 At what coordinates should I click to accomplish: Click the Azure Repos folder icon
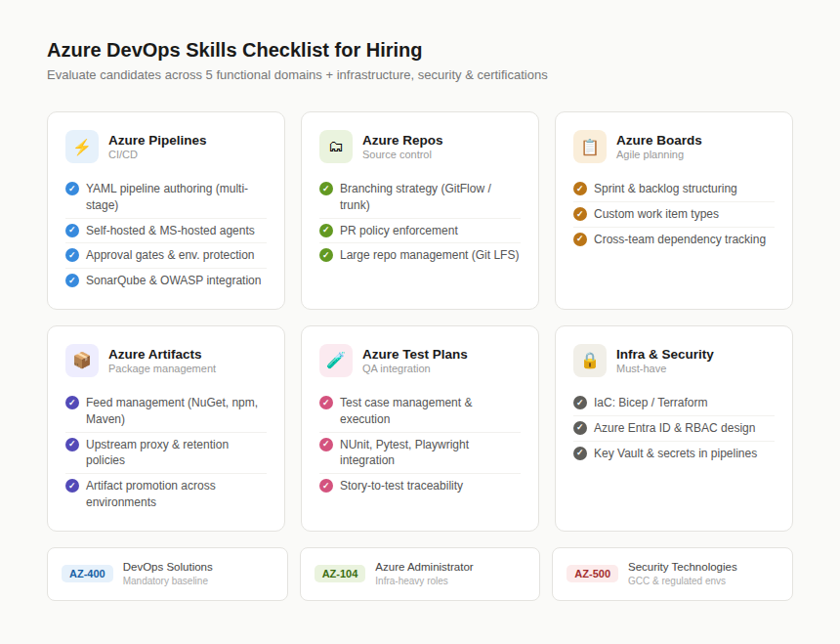tap(336, 147)
